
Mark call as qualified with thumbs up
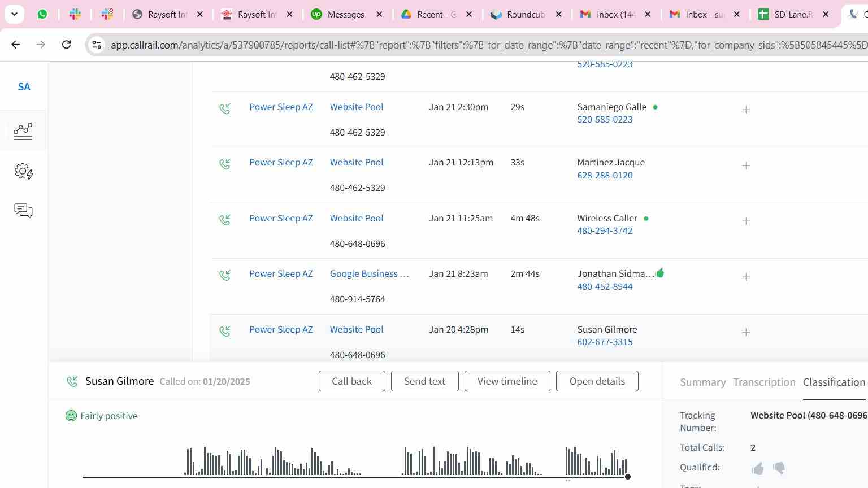tap(758, 468)
